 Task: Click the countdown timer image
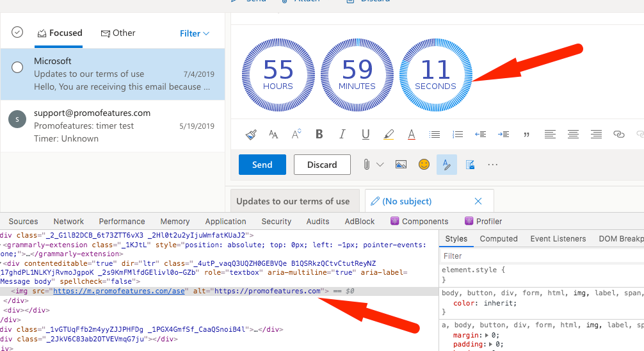(357, 75)
